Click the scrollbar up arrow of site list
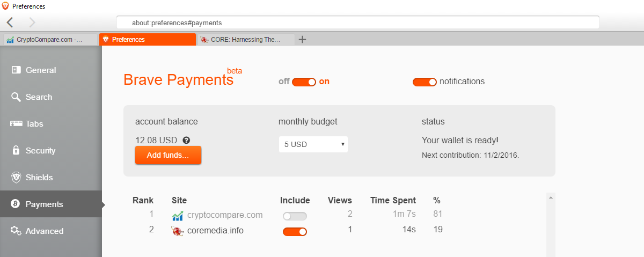Screen dimensions: 644x257 point(551,197)
